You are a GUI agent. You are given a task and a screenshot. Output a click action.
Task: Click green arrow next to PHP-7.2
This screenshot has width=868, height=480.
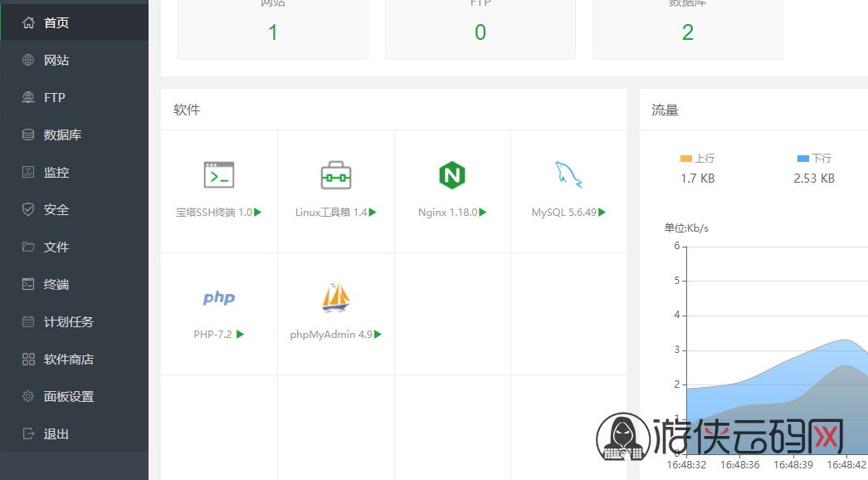coord(241,334)
